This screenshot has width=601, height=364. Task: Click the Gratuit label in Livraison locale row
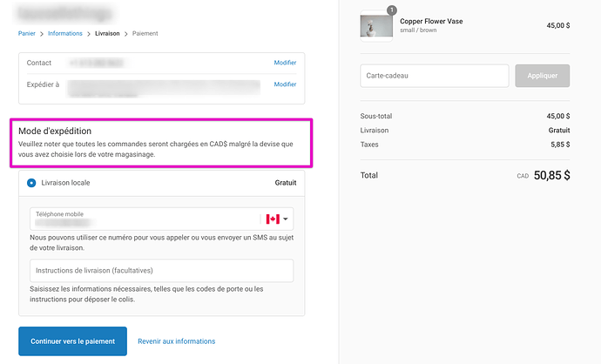[286, 183]
